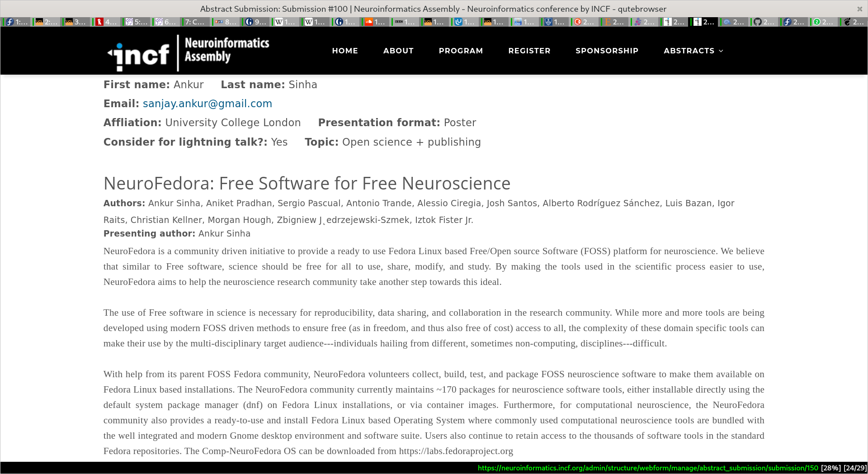Switch to tab 17 with UCL favicon
Screen dimensions: 868x474
pos(495,22)
